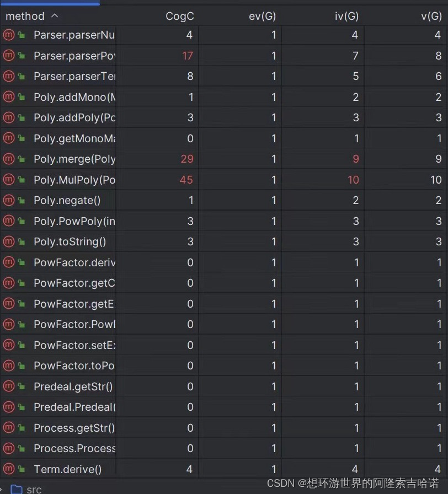Viewport: 448px width, 494px height.
Task: Click red CogC value 17
Action: pos(187,56)
